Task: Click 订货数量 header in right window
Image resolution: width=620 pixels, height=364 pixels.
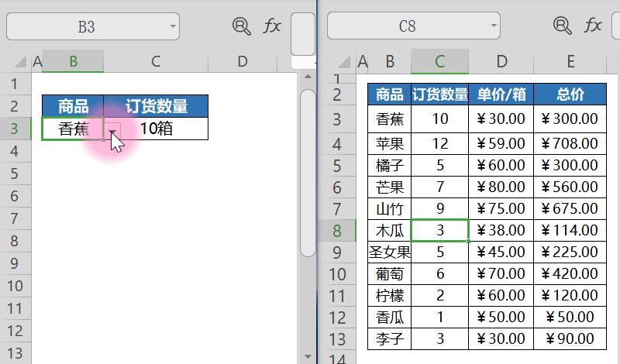Action: pyautogui.click(x=439, y=94)
